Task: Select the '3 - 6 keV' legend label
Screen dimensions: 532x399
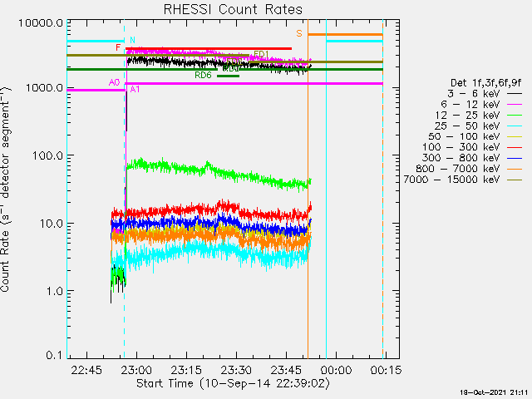Action: tap(474, 93)
